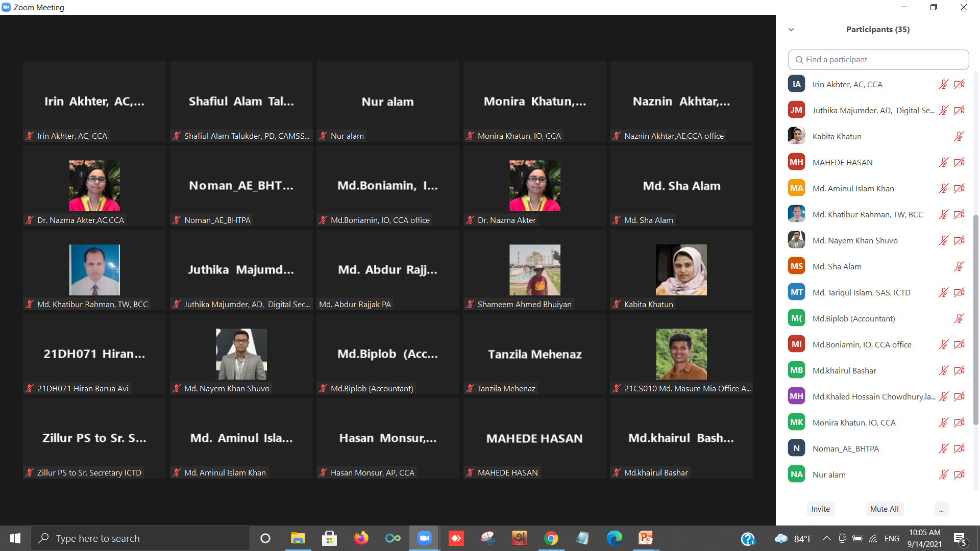The height and width of the screenshot is (551, 980).
Task: Toggle video icon for Irin Akhter in participants list
Action: pyautogui.click(x=959, y=84)
